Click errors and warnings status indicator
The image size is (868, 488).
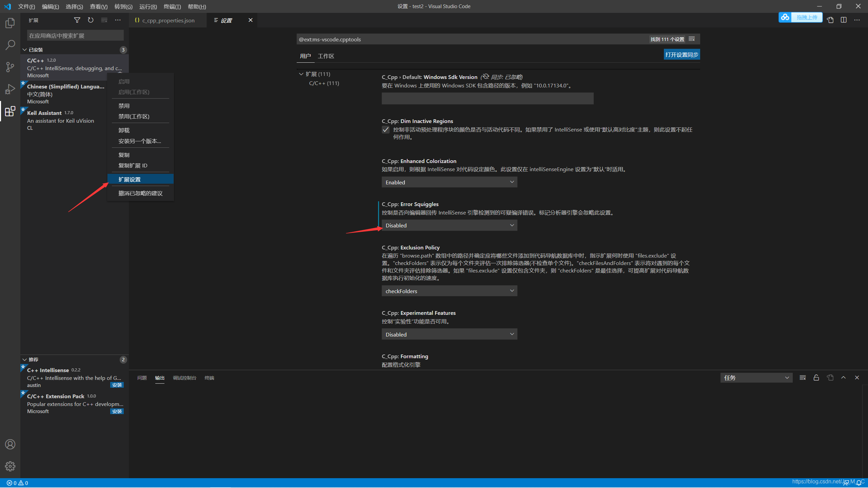17,483
